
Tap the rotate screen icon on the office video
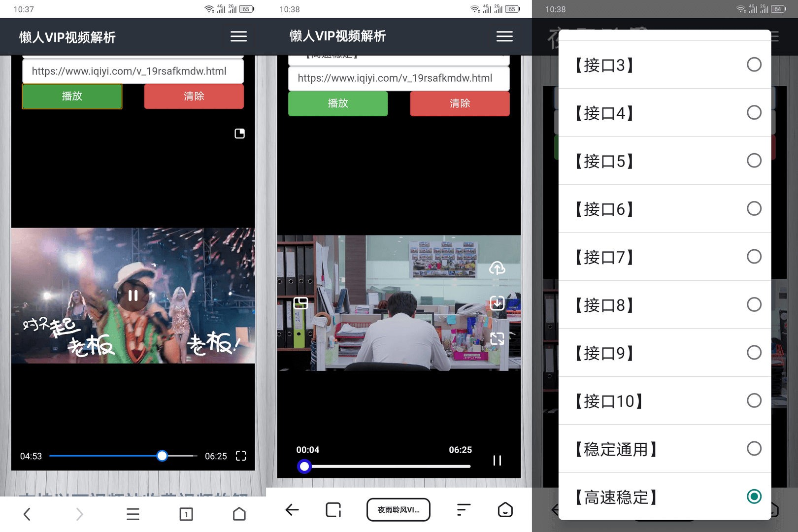click(x=497, y=338)
